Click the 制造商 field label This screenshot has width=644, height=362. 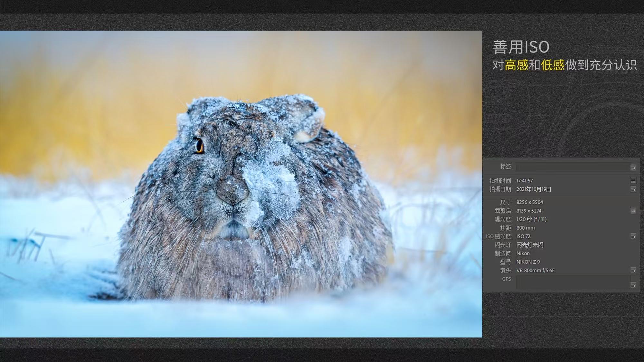tap(503, 253)
